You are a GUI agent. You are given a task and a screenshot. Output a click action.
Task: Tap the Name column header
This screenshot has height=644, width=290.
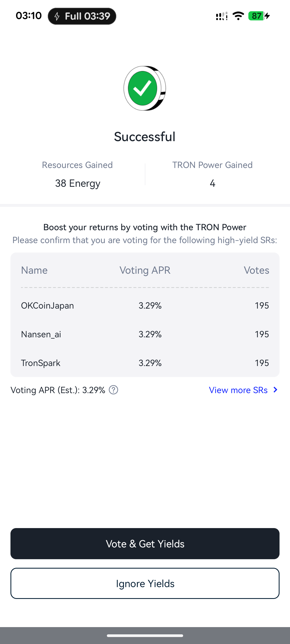pyautogui.click(x=34, y=270)
